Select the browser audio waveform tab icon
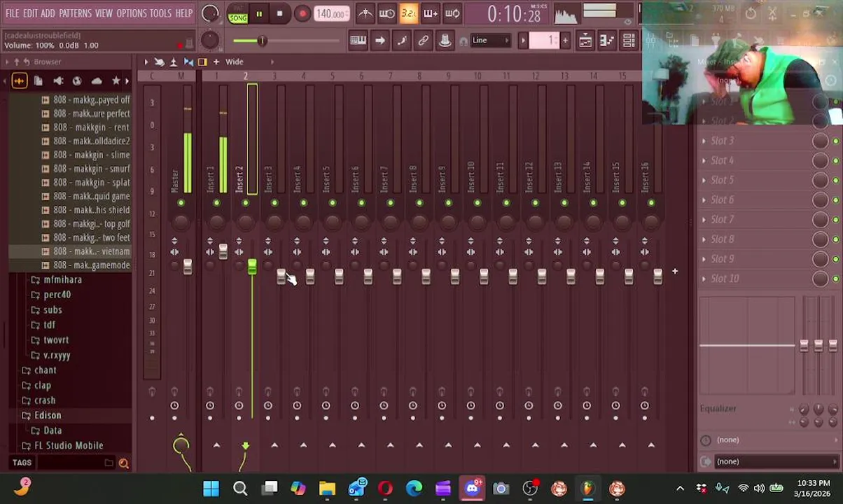843x504 pixels. pyautogui.click(x=19, y=81)
